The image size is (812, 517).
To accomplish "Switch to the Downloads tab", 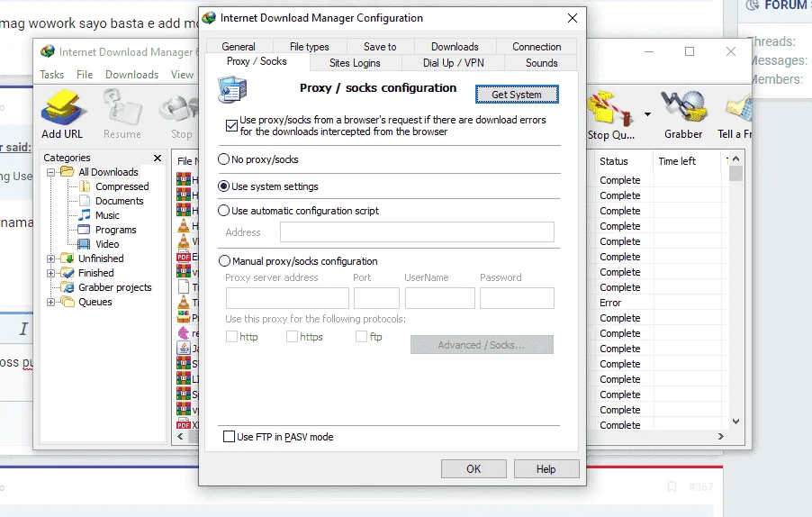I will tap(455, 47).
